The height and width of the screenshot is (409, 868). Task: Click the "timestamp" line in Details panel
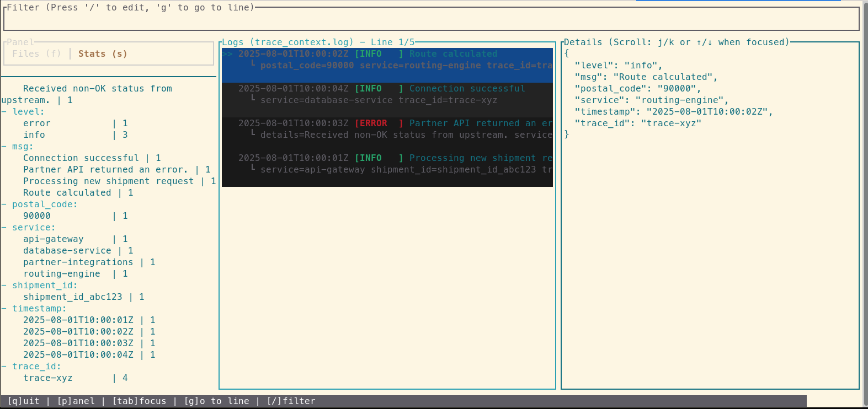point(674,111)
